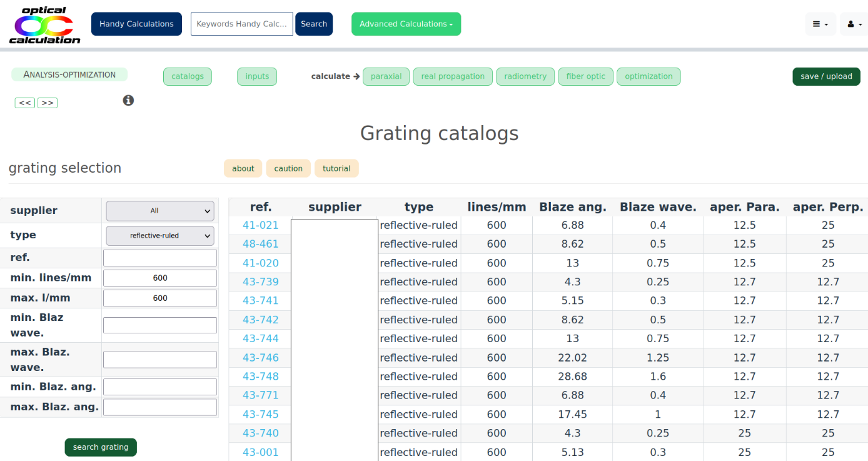868x461 pixels.
Task: Open the user account icon menu
Action: click(854, 24)
